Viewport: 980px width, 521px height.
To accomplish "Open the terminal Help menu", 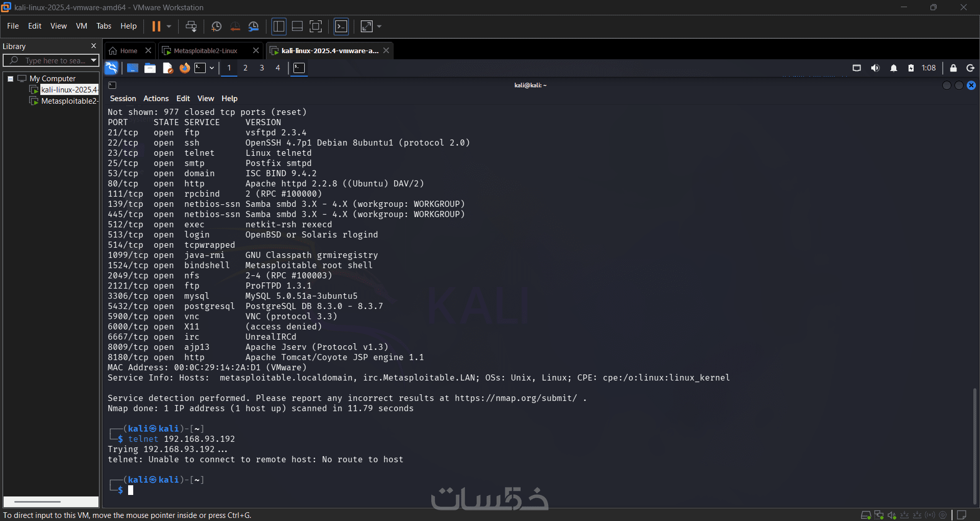I will 230,99.
